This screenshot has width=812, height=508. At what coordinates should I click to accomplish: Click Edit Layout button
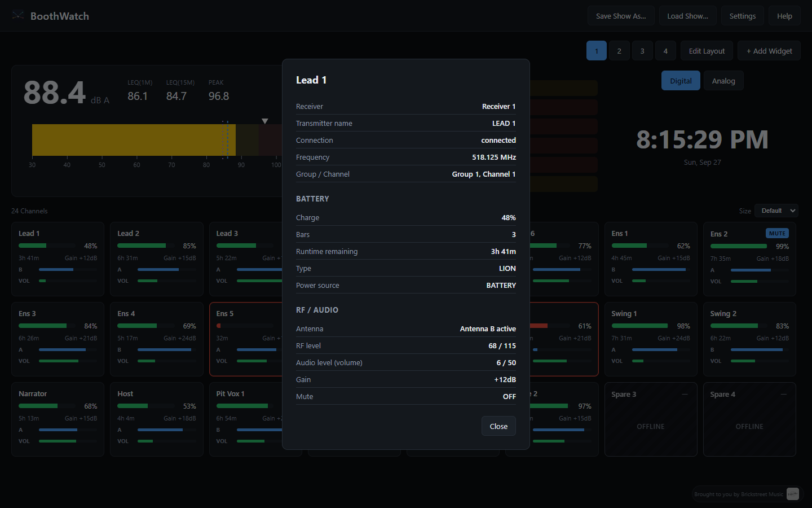(707, 51)
